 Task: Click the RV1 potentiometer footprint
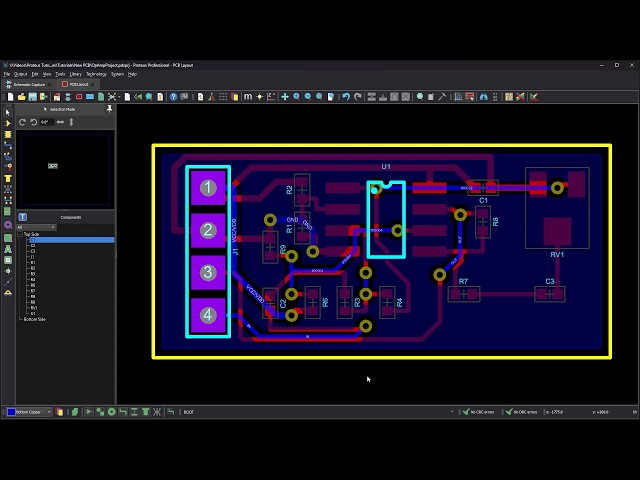[x=557, y=208]
